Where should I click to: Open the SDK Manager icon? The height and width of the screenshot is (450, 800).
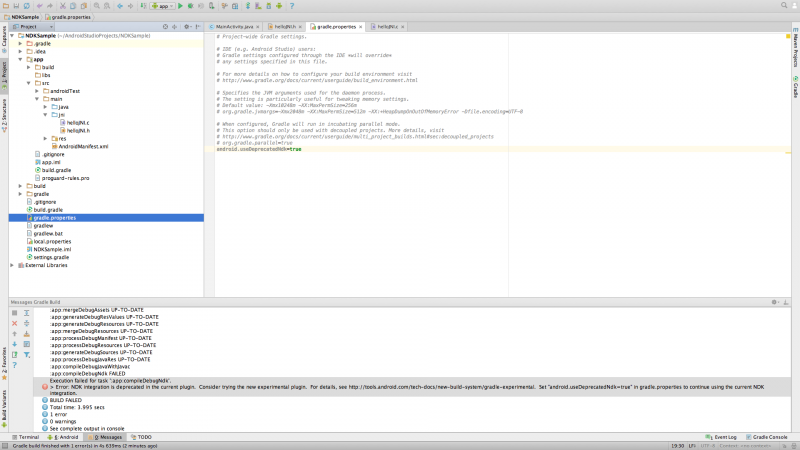(268, 6)
